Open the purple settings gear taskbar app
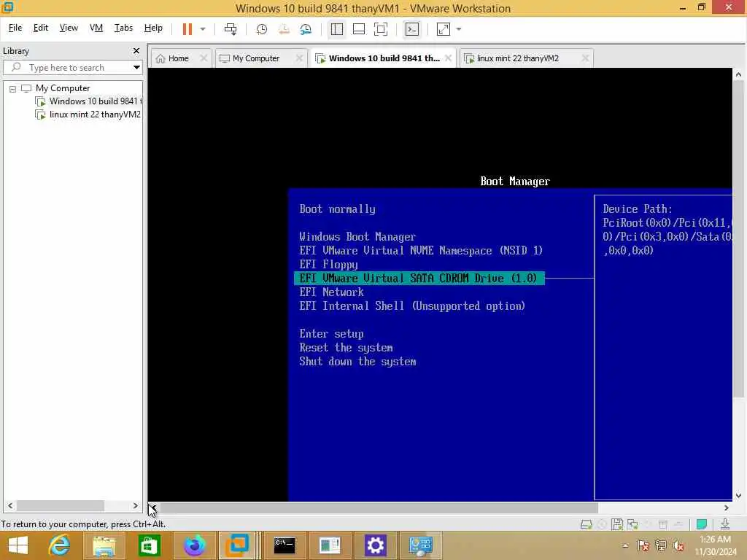Screen dimensions: 747x560 coord(375,545)
